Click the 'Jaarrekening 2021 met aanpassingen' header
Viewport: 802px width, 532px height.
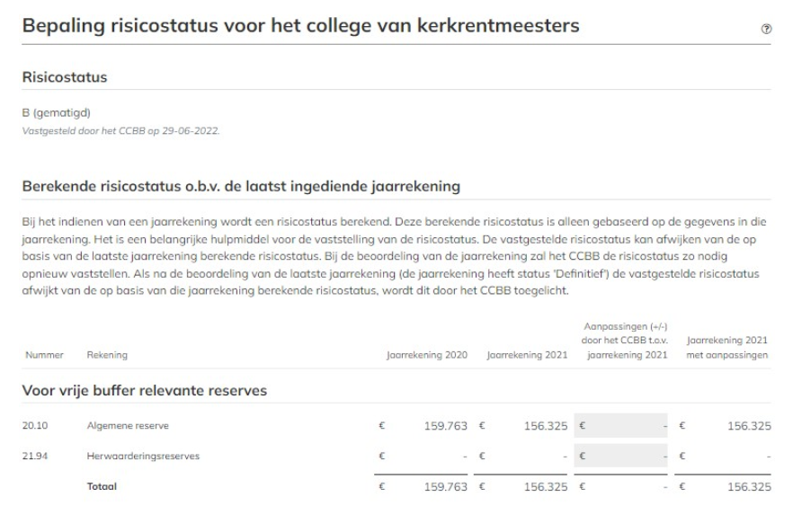tap(728, 346)
